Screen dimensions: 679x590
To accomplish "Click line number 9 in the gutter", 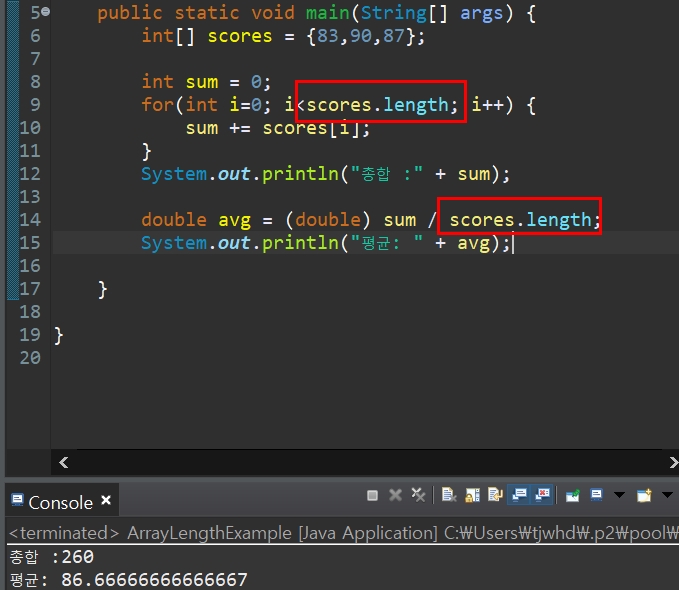I will [x=36, y=104].
